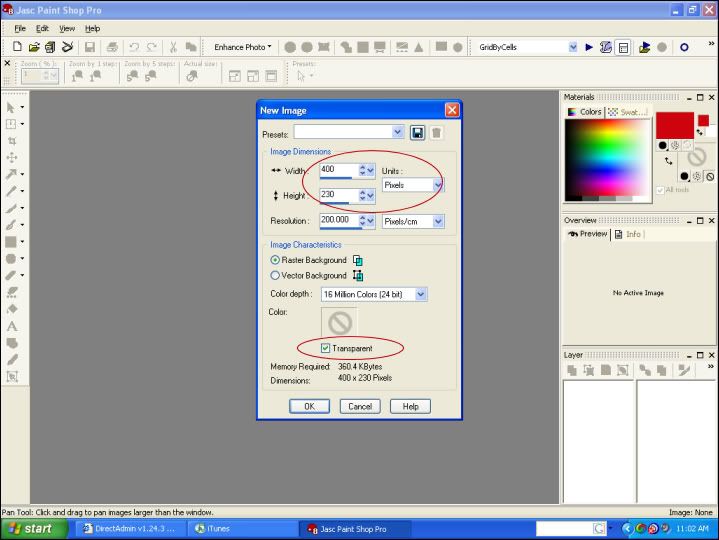Screen dimensions: 719x540
Task: Expand the Height value dropdown arrow
Action: point(371,196)
